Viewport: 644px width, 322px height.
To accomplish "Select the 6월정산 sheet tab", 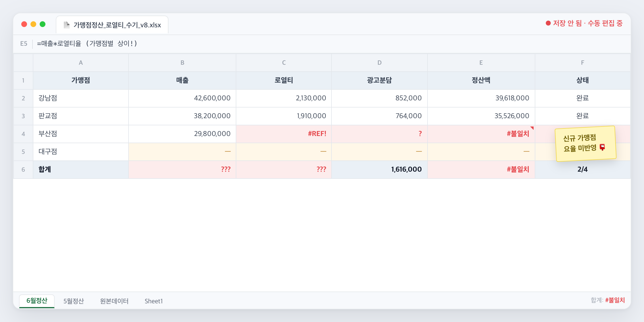I will 37,301.
